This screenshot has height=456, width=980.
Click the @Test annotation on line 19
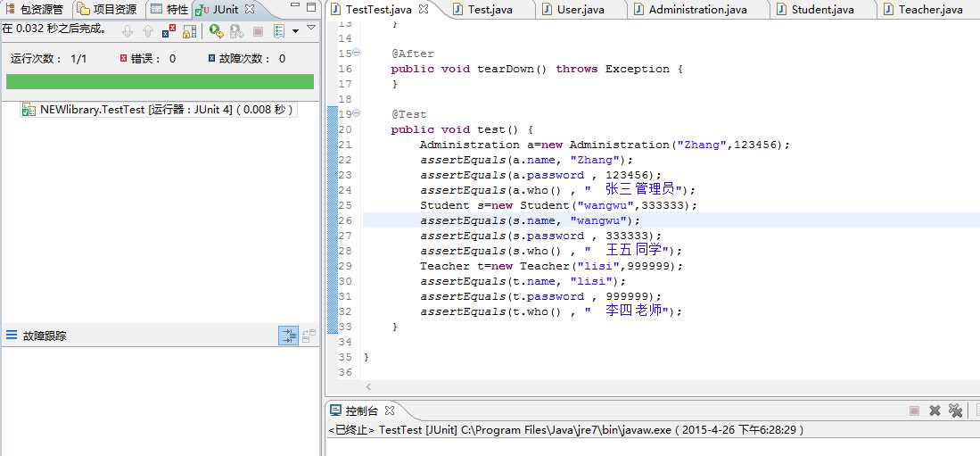(x=409, y=114)
